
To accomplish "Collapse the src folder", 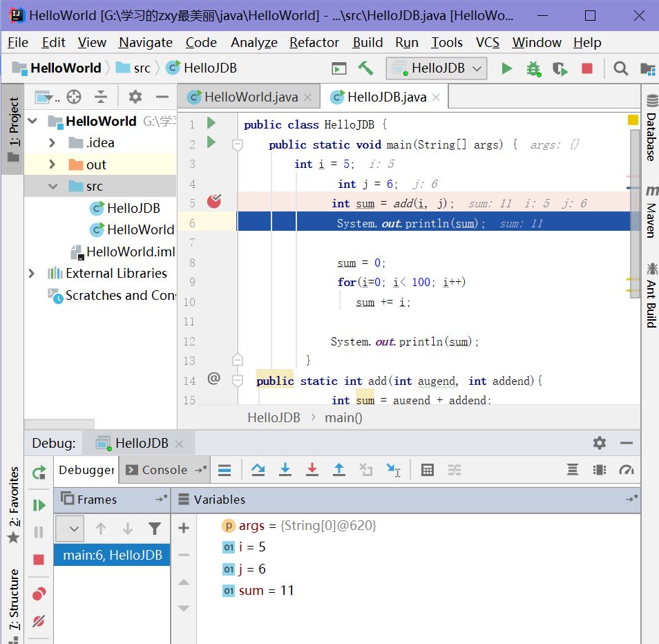I will point(53,187).
